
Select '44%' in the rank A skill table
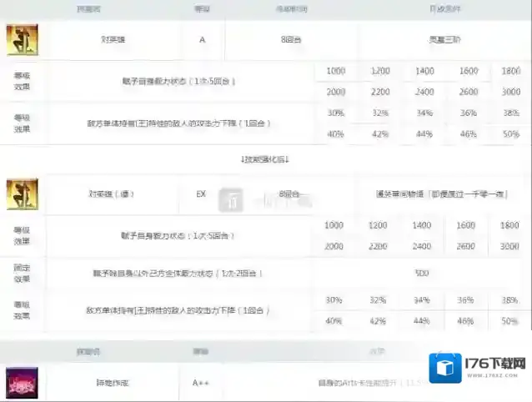(424, 134)
